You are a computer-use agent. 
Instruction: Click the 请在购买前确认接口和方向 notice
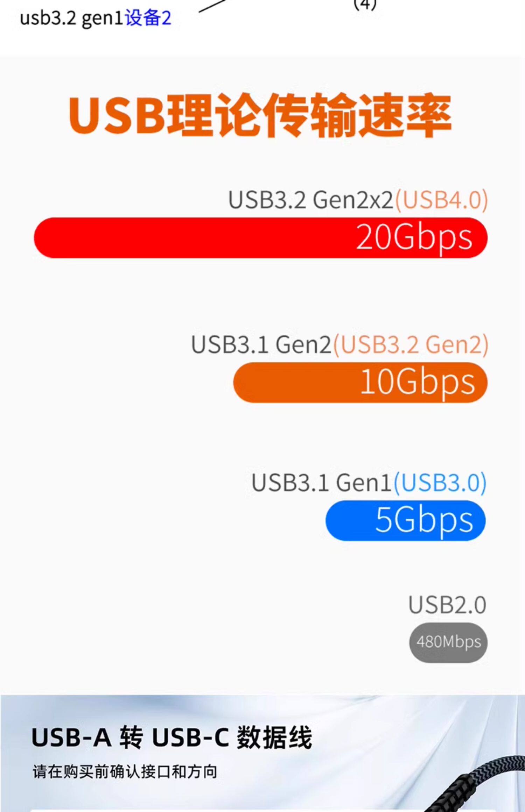tap(125, 772)
